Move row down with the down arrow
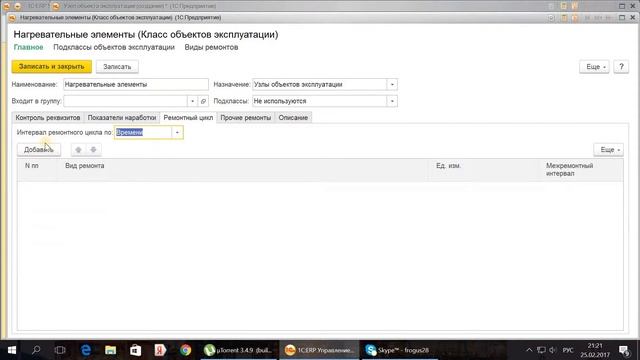The width and height of the screenshot is (640, 360). click(93, 150)
